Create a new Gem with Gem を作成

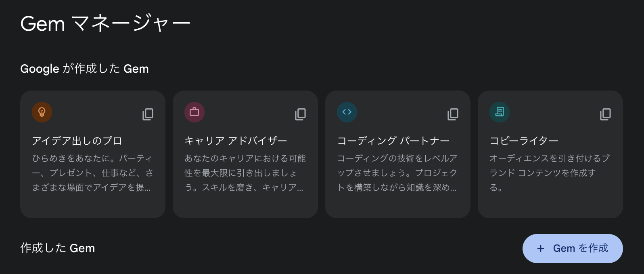573,249
